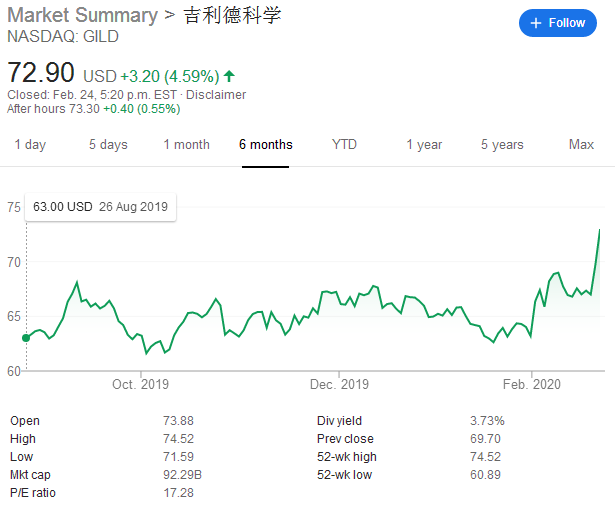
Task: Click the Dec. 2019 axis label
Action: 340,385
